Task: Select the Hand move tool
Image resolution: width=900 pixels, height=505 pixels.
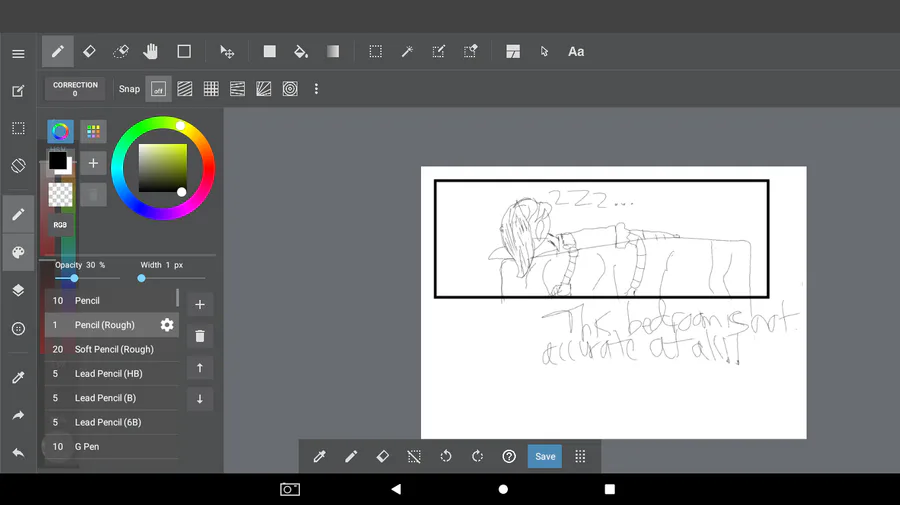Action: pos(151,52)
